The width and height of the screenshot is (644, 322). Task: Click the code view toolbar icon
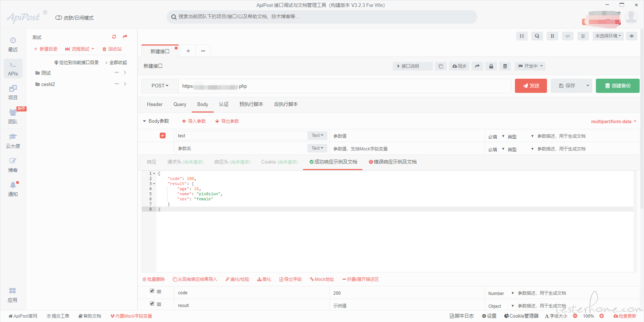pyautogui.click(x=567, y=36)
